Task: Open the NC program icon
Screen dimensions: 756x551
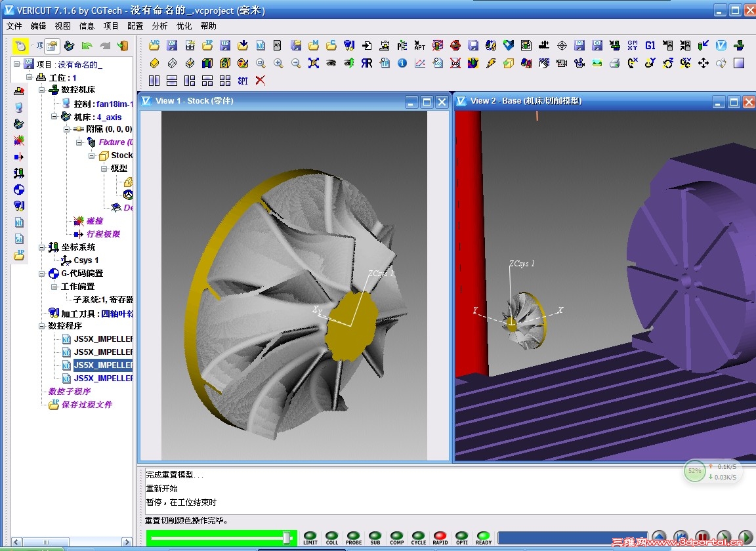Action: 261,45
